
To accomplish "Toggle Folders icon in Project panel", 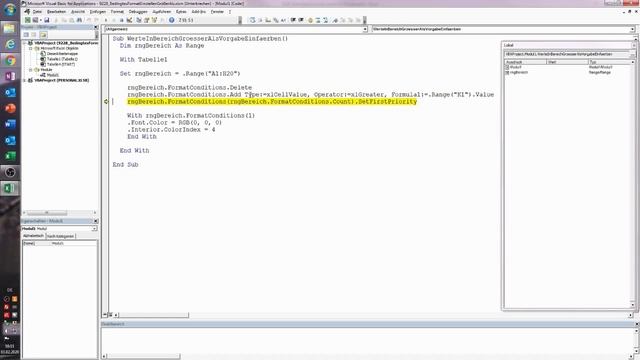I will pyautogui.click(x=43, y=35).
